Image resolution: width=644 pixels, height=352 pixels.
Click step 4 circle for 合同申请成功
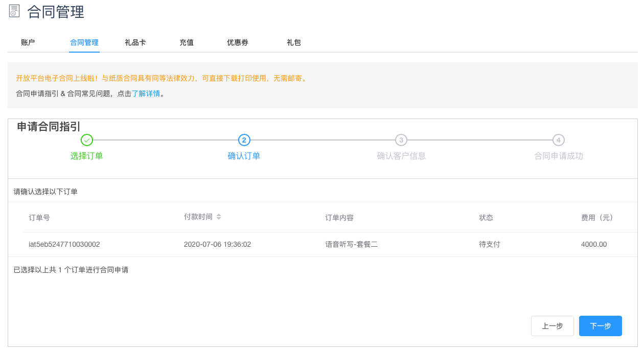point(559,140)
